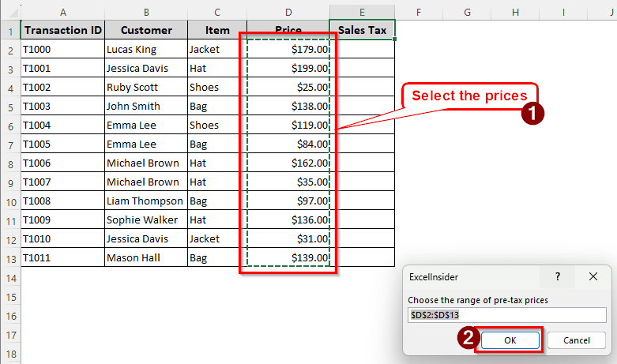Select column I header

tap(563, 13)
